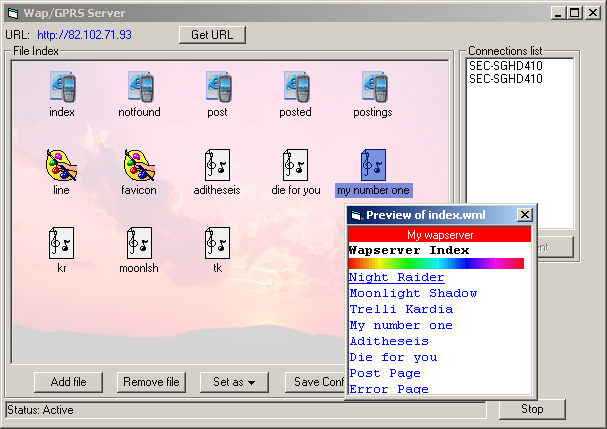Click the Add file button
This screenshot has height=429, width=607.
[x=69, y=382]
